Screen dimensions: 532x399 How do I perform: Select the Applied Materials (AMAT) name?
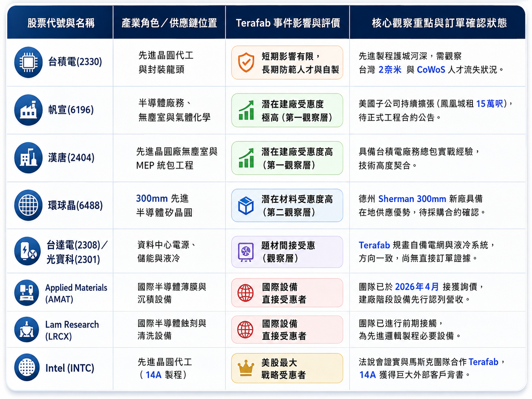coord(76,293)
